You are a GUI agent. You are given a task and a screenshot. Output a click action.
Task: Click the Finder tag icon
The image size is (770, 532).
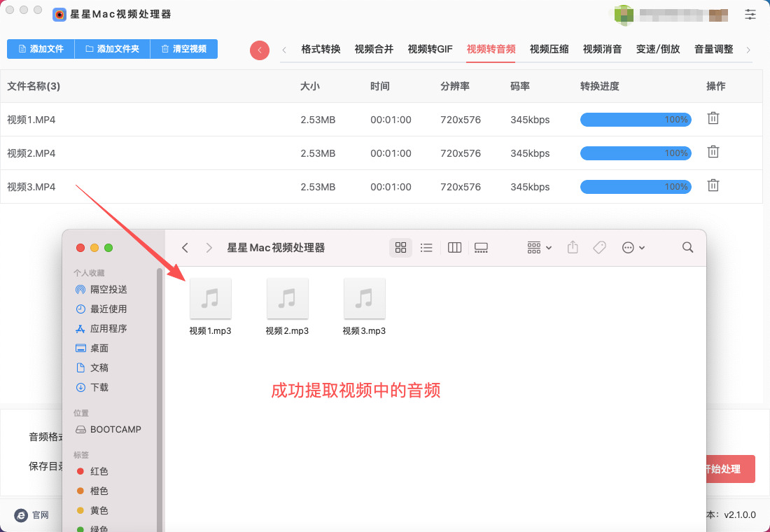click(x=599, y=247)
